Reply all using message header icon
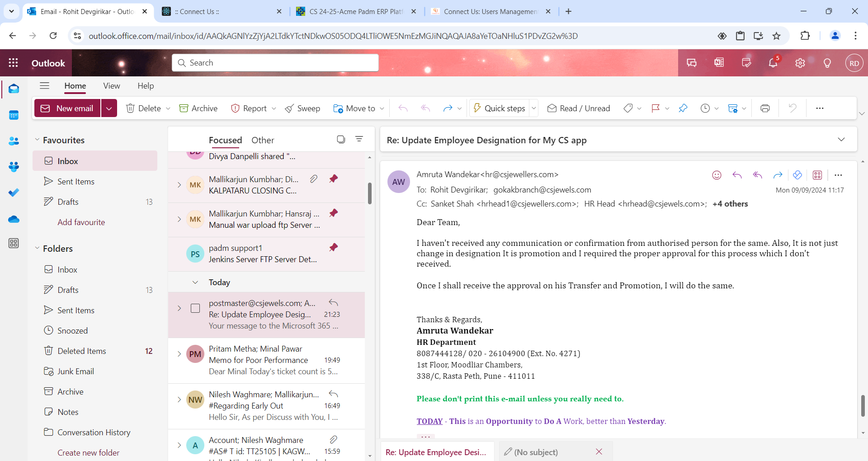The width and height of the screenshot is (868, 461). point(758,175)
